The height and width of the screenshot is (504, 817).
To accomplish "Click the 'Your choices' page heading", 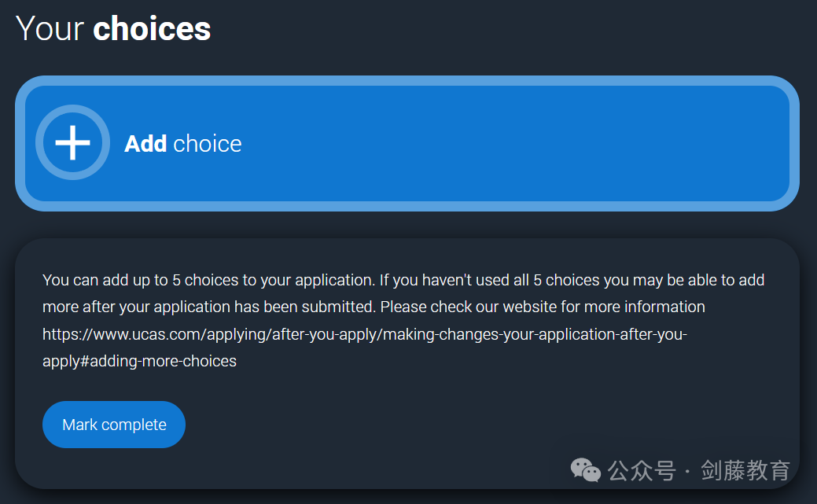I will tap(113, 28).
